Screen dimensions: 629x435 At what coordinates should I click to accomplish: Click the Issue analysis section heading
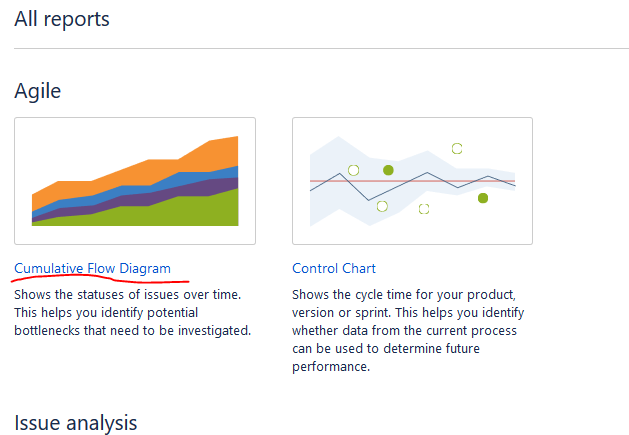(76, 423)
